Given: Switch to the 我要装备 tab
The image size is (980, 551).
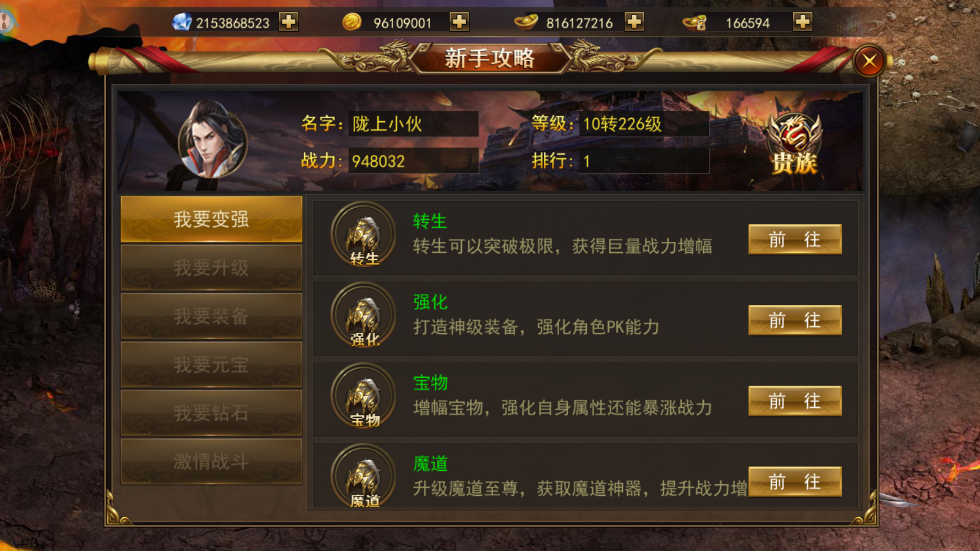Looking at the screenshot, I should pyautogui.click(x=211, y=316).
